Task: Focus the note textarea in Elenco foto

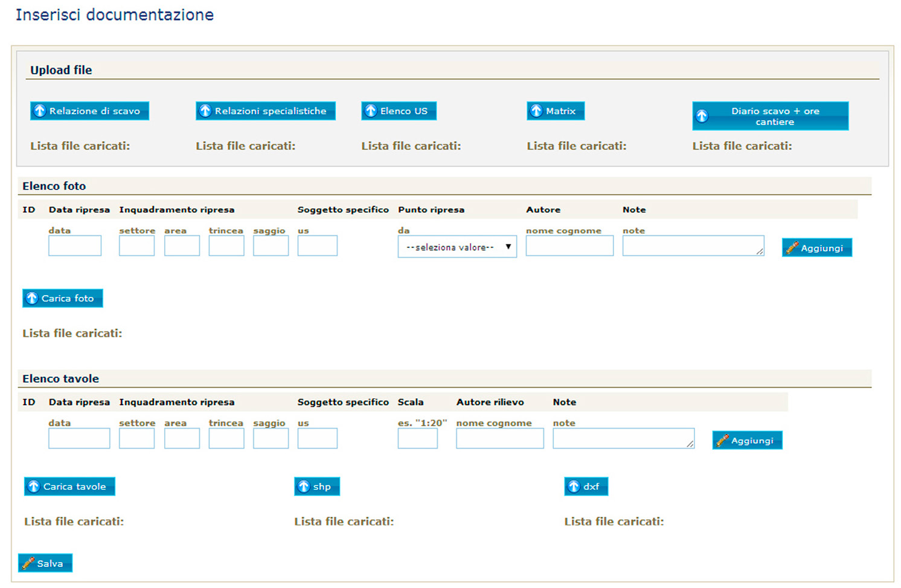Action: coord(693,246)
